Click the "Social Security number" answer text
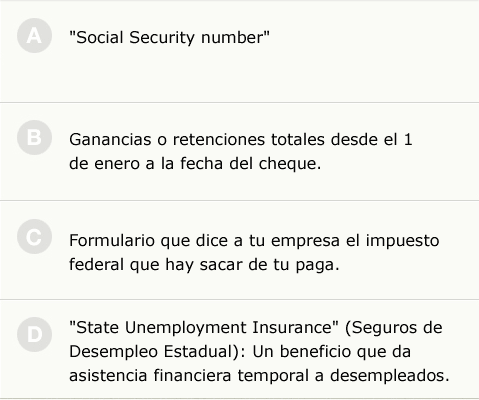This screenshot has width=479, height=400. 169,37
